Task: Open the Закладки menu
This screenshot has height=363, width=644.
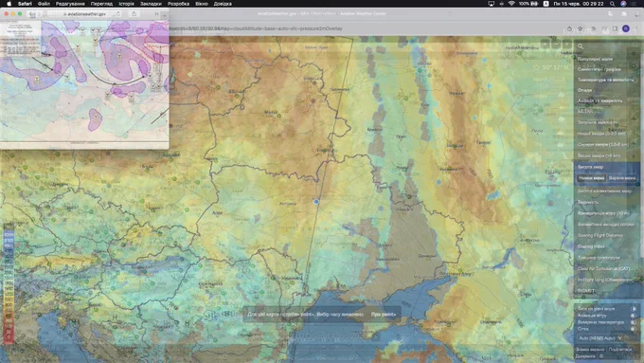Action: tap(151, 4)
